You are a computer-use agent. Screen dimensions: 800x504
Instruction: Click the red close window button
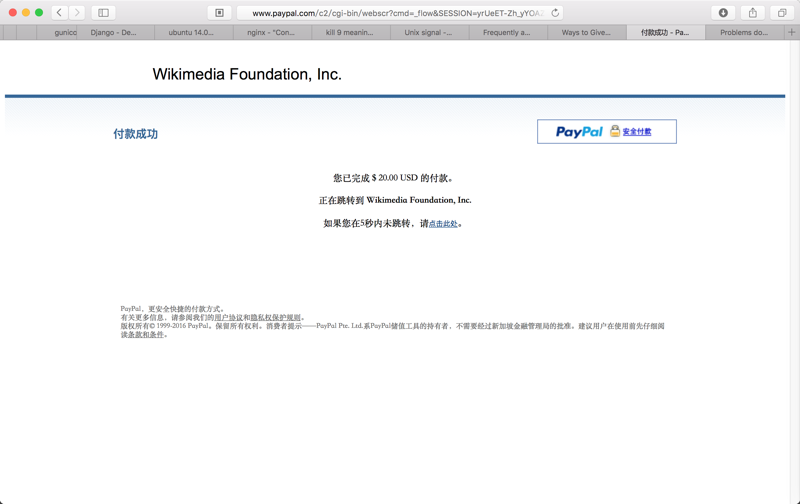coord(13,13)
